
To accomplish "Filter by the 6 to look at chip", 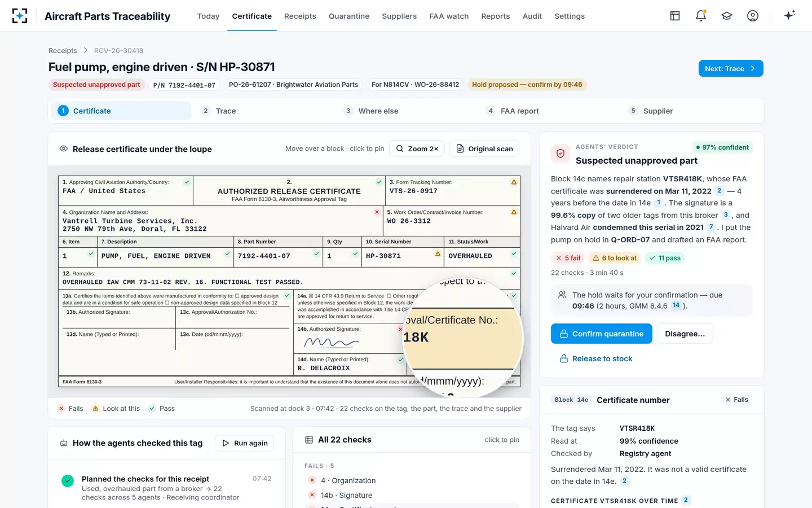I will click(615, 258).
